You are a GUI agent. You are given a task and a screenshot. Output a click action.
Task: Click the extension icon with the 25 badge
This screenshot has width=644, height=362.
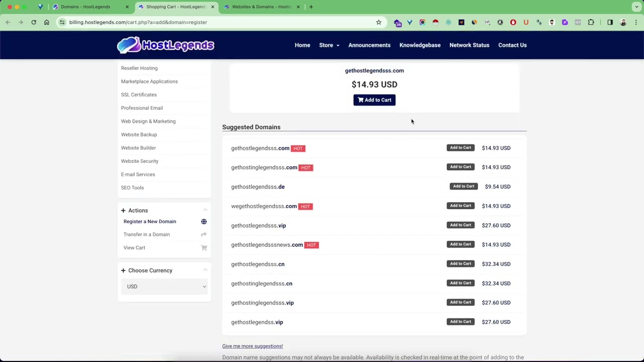tap(397, 23)
